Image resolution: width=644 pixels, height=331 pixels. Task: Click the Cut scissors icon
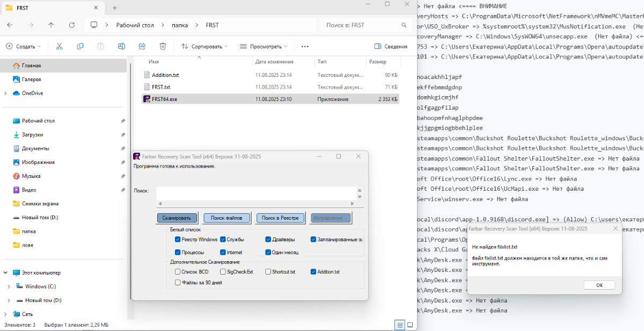(60, 46)
